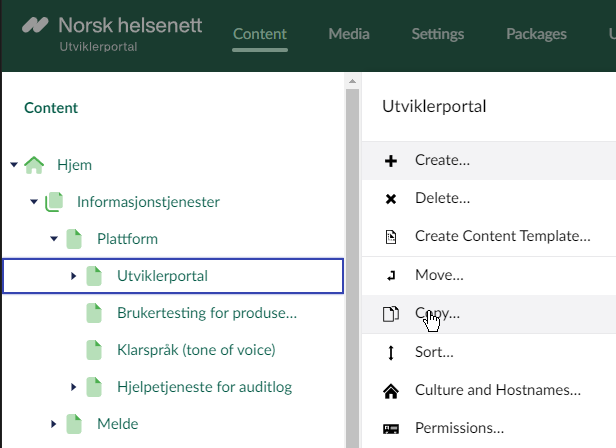Expand the Utviklerportal tree node arrow

(x=73, y=276)
